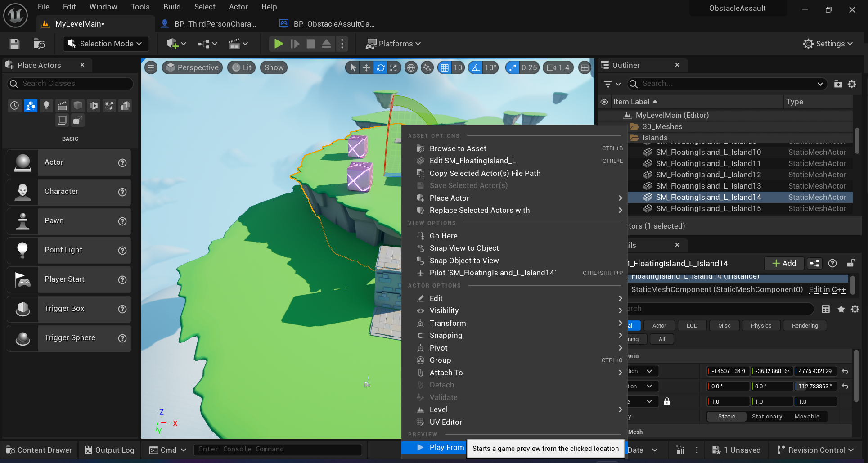Click Play From Here in context menu

tap(434, 447)
